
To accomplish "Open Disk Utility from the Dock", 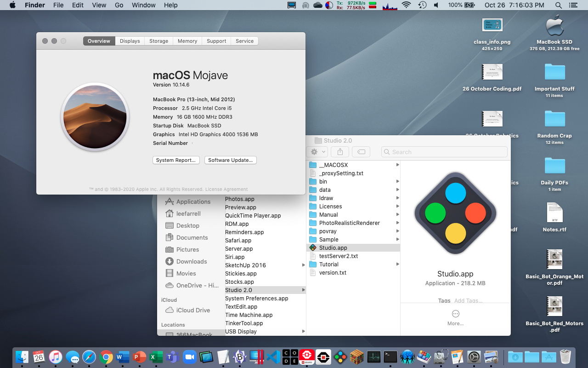I will [441, 357].
